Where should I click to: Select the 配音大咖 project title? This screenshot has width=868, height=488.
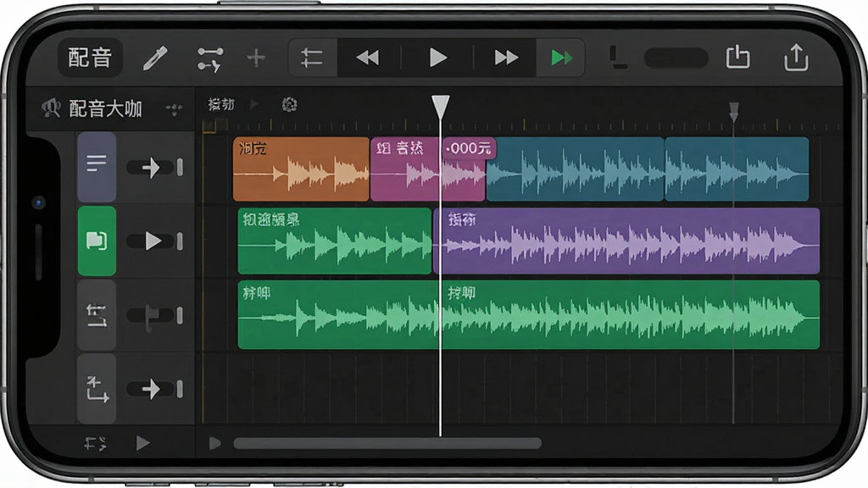105,108
